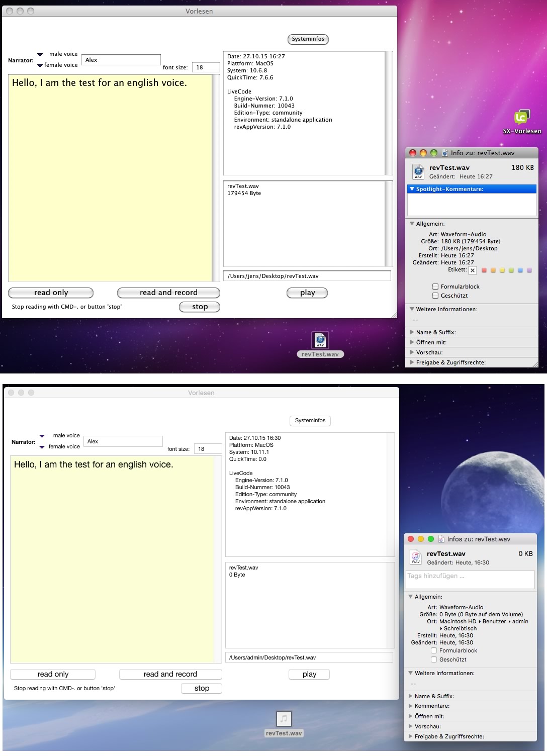Expand Name & Suffix in the 'Info zu' window
The width and height of the screenshot is (547, 756).
click(x=412, y=332)
